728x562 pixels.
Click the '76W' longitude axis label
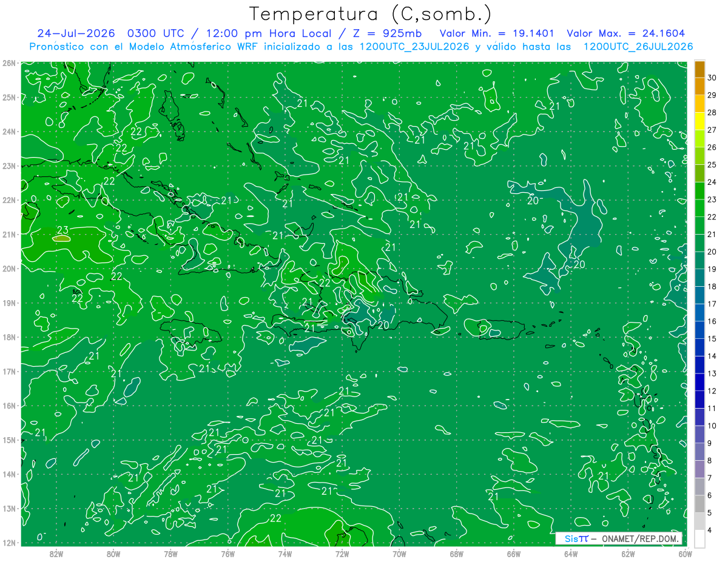[x=227, y=554]
